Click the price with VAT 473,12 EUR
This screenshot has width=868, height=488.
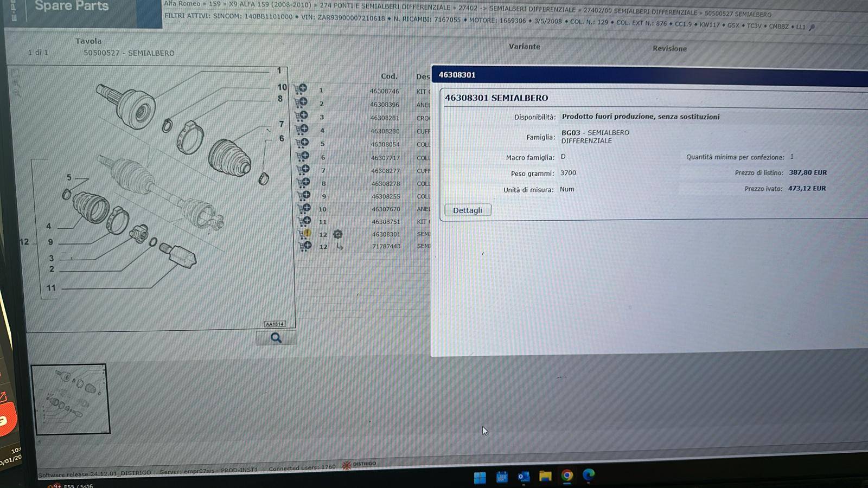pyautogui.click(x=807, y=189)
